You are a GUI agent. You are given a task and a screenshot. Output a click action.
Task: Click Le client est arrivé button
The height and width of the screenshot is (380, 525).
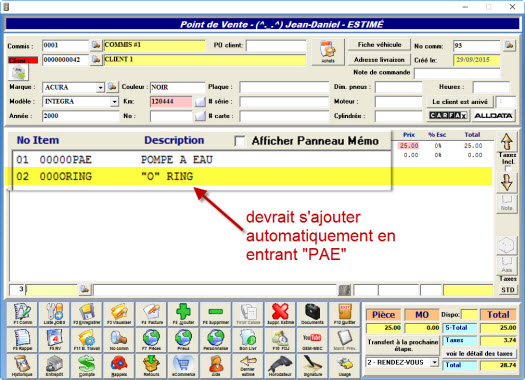click(460, 102)
